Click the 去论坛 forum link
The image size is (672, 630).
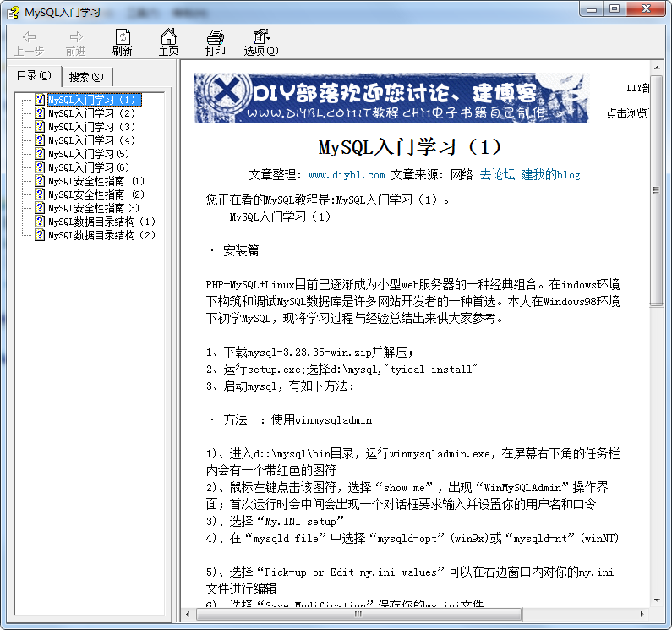(x=497, y=175)
